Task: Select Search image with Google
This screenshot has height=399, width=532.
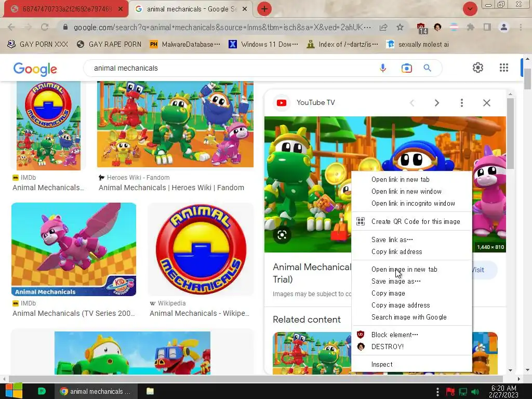Action: click(411, 317)
